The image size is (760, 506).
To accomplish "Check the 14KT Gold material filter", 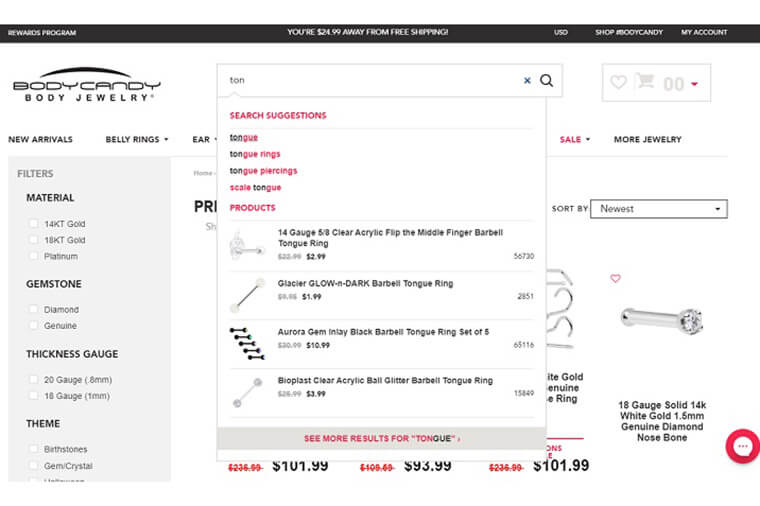I will pyautogui.click(x=34, y=224).
